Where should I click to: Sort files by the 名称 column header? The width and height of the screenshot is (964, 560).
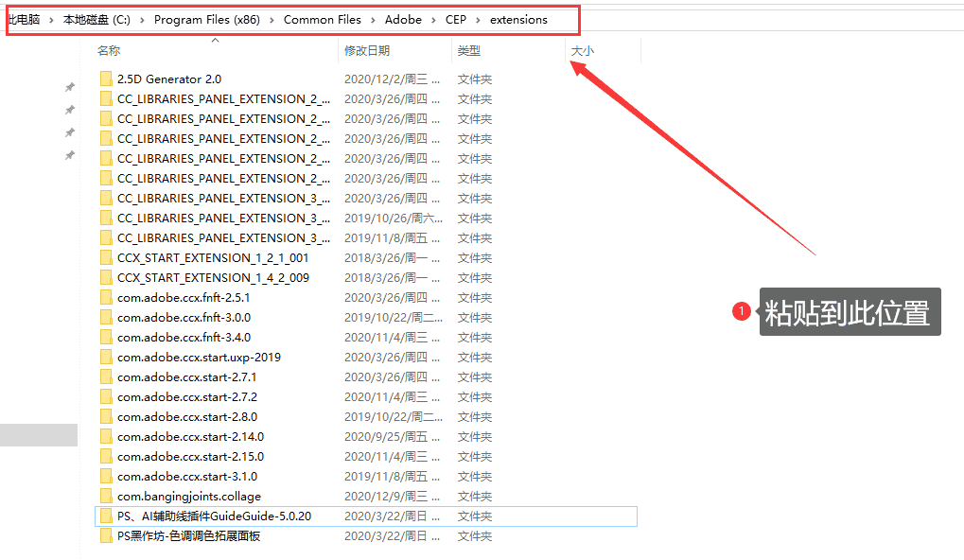[x=109, y=51]
